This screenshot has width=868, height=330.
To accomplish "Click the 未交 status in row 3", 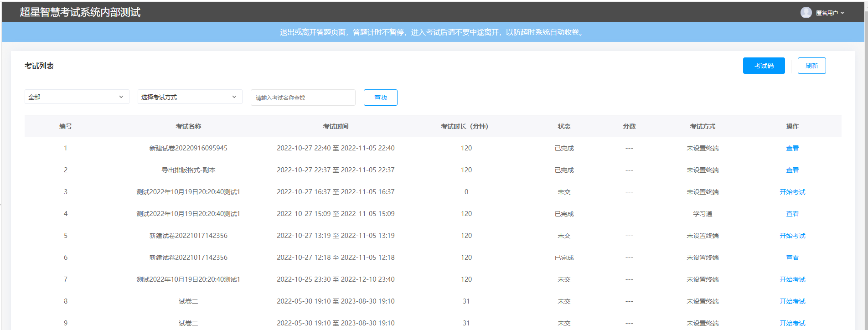I will tap(564, 192).
